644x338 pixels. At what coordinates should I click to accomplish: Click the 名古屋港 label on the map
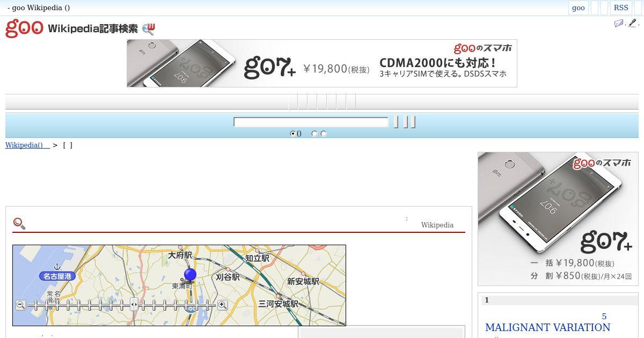(x=57, y=276)
